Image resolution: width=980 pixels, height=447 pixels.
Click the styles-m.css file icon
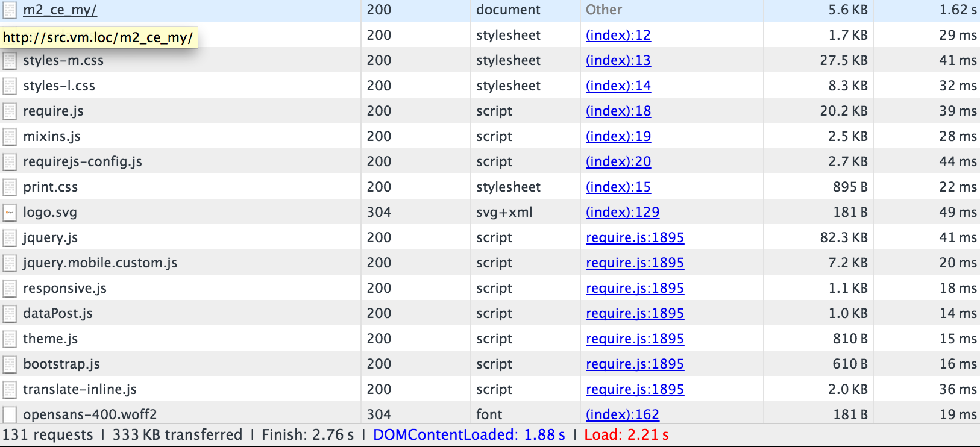point(10,60)
